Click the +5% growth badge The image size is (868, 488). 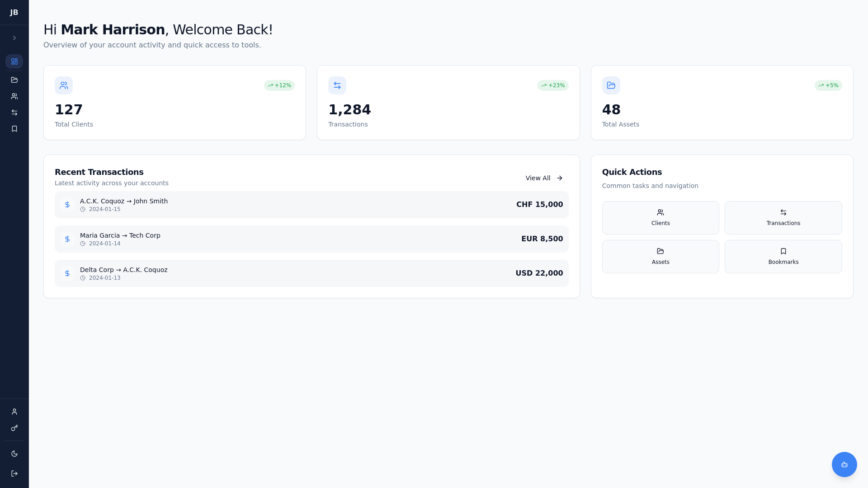[x=828, y=85]
